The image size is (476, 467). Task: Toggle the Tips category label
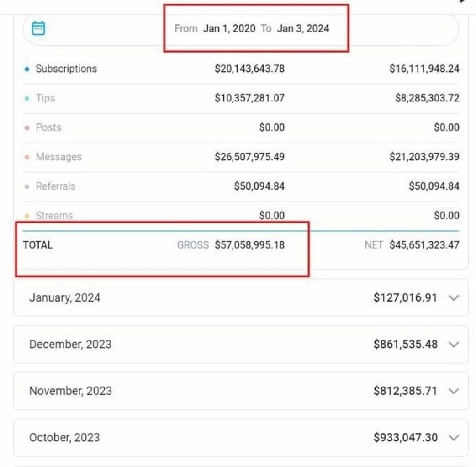point(45,98)
